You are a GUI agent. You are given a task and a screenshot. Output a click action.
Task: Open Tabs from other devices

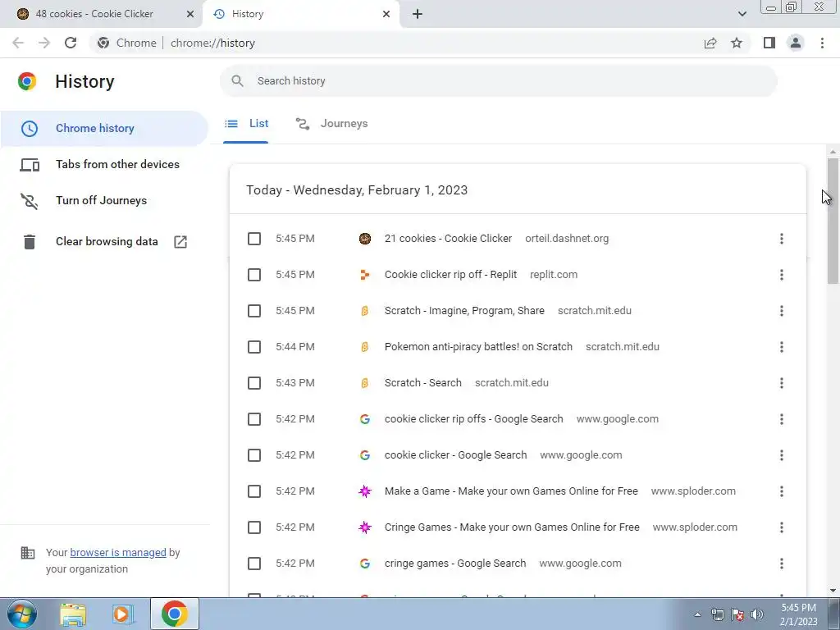104,164
